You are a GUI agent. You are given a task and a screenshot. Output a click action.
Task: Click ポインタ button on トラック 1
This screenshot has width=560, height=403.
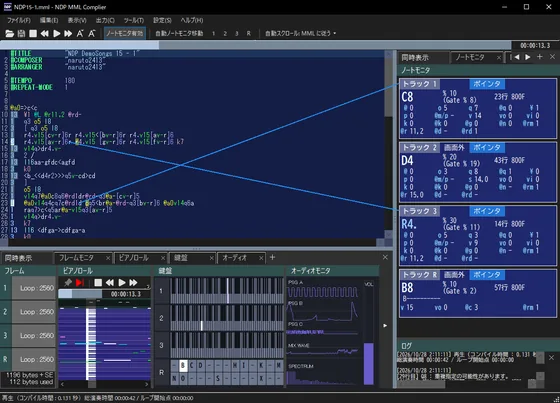tap(487, 84)
